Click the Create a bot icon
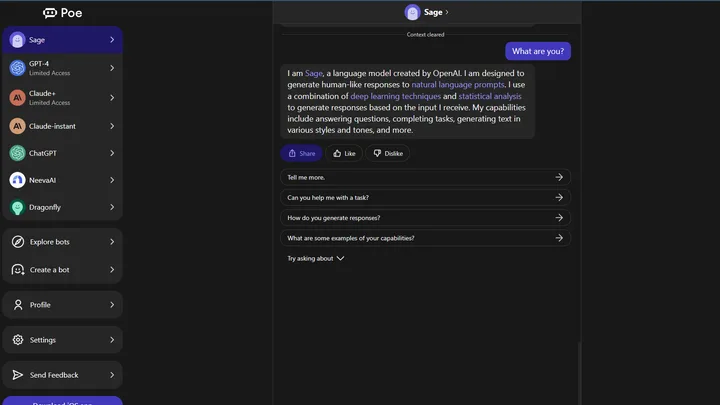Image resolution: width=720 pixels, height=405 pixels. coord(18,270)
